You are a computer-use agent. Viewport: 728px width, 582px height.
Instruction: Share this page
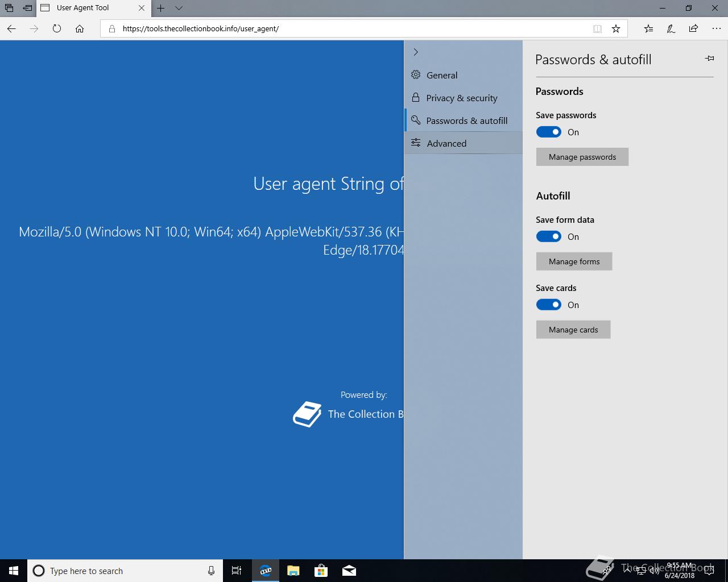(693, 28)
